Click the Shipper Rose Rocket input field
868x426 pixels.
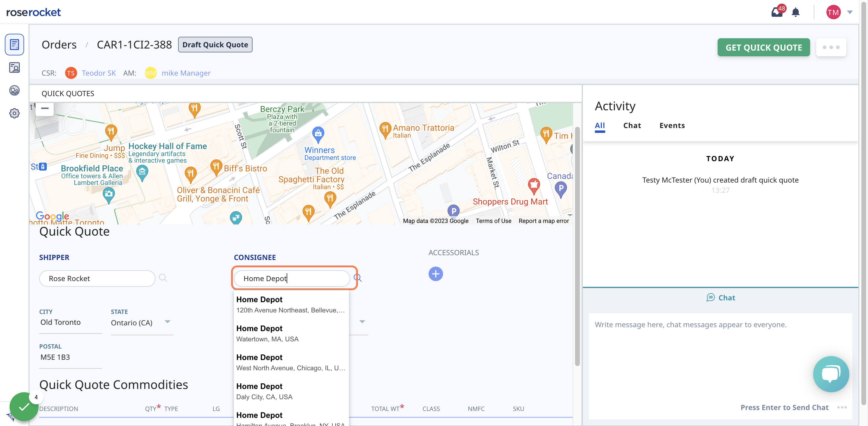(97, 278)
